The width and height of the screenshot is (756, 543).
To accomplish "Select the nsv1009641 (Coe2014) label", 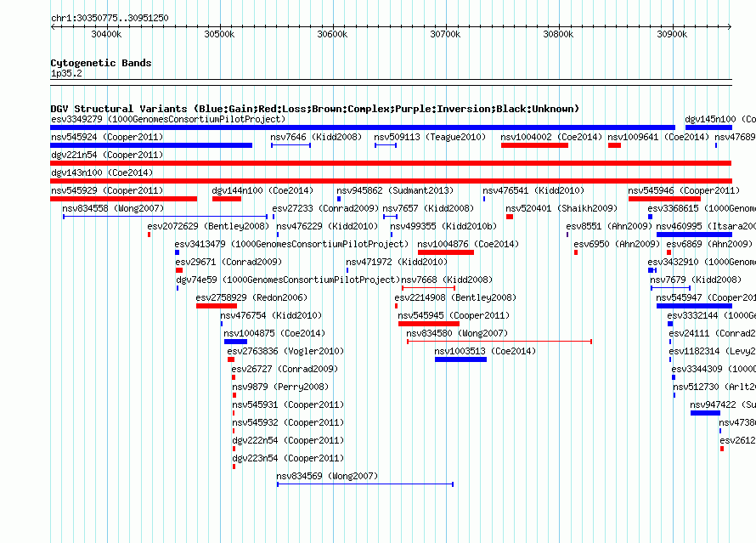I will [658, 137].
